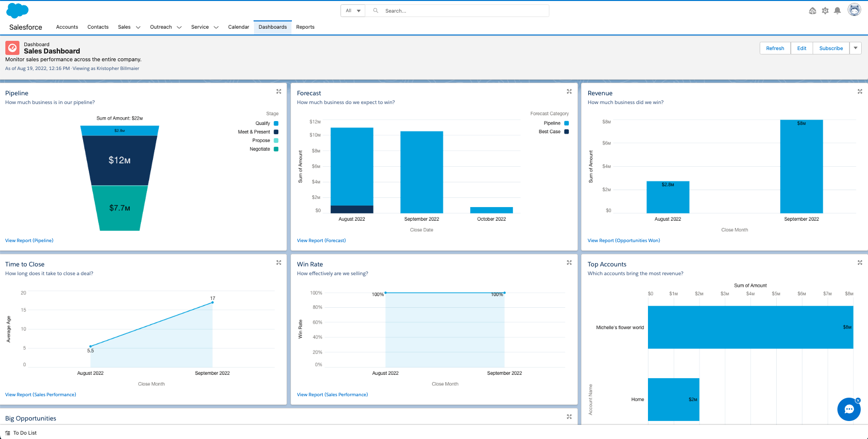
Task: Expand the Forecast chart widget
Action: 569,91
